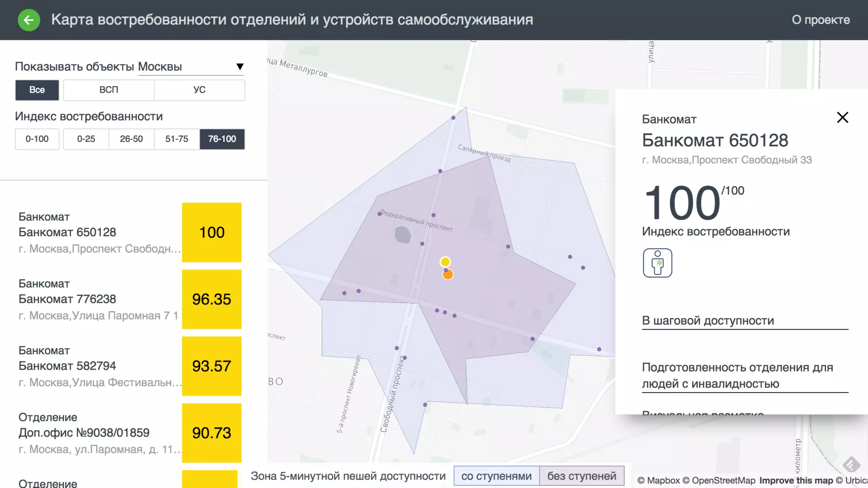
Task: Open the О проекте link
Action: click(821, 20)
